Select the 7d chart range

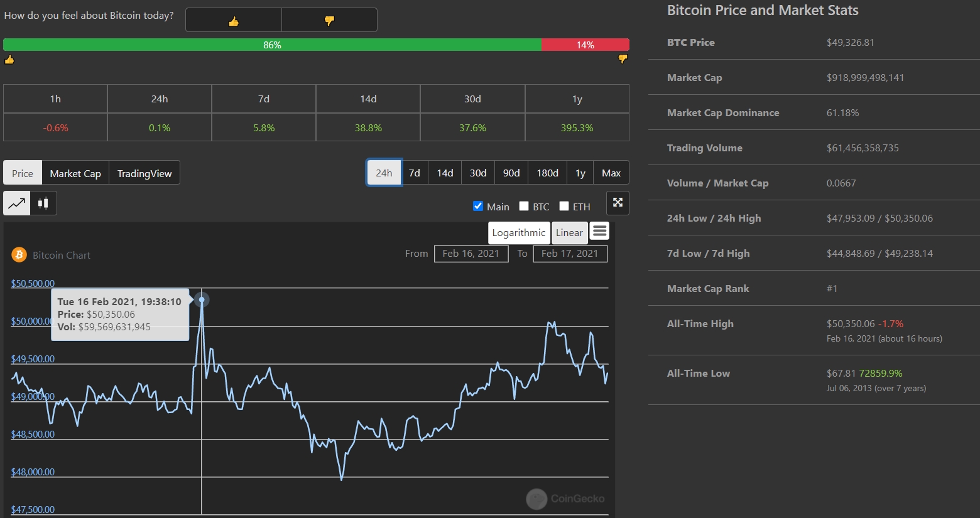415,173
